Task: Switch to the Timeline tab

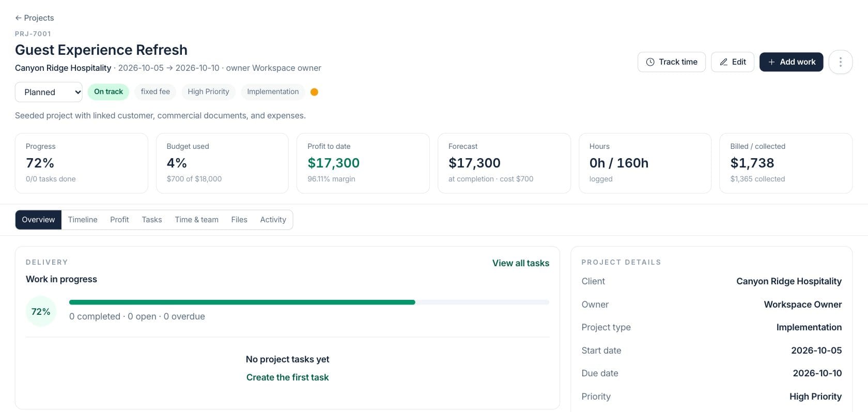Action: click(x=83, y=220)
